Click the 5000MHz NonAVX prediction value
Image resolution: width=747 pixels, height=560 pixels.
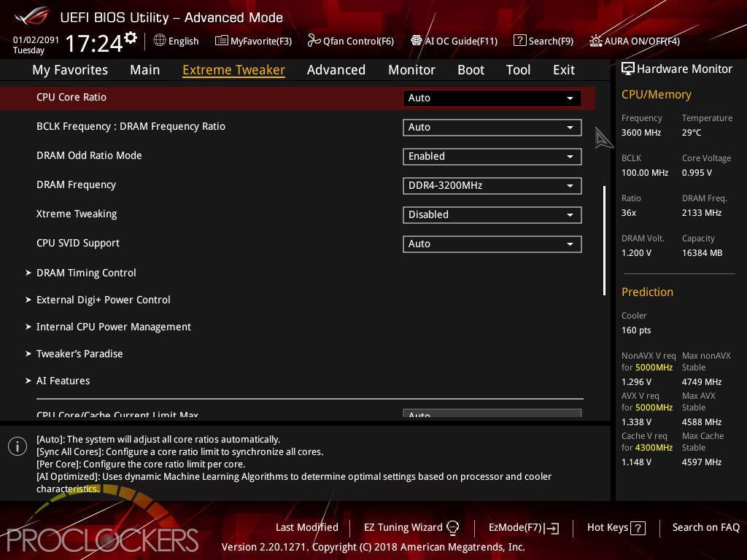click(x=654, y=367)
